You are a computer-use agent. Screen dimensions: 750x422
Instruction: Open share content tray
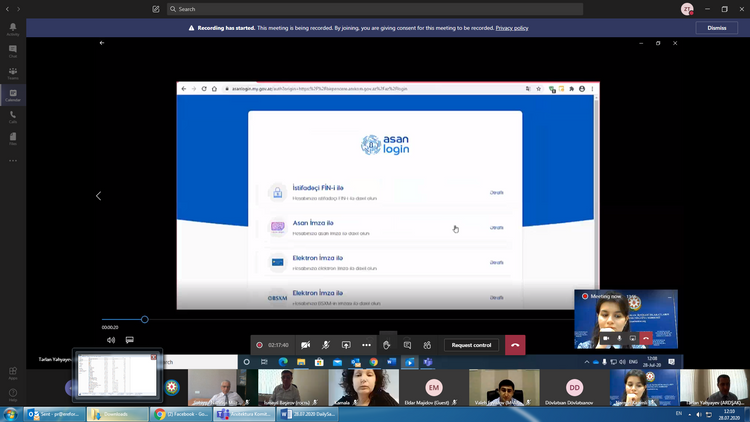[346, 345]
